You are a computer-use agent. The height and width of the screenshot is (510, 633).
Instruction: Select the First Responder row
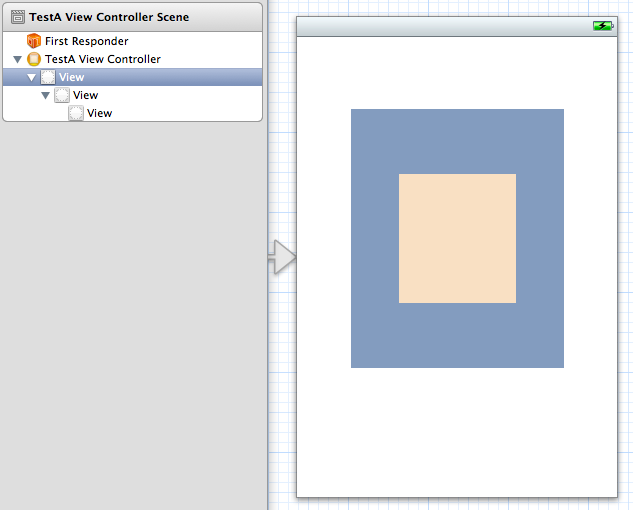click(132, 41)
